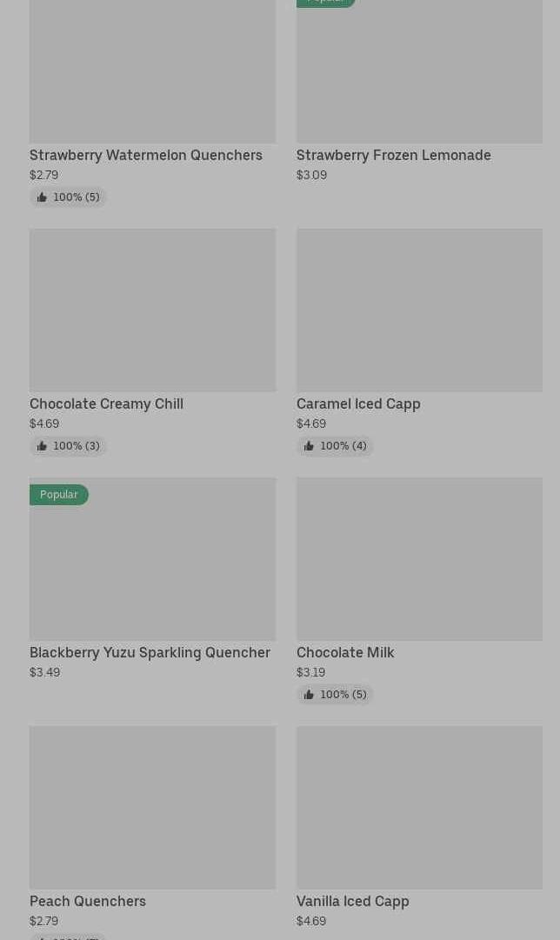The image size is (560, 940).
Task: Click the Popular badge on Blackberry Yuzu
Action: [59, 495]
